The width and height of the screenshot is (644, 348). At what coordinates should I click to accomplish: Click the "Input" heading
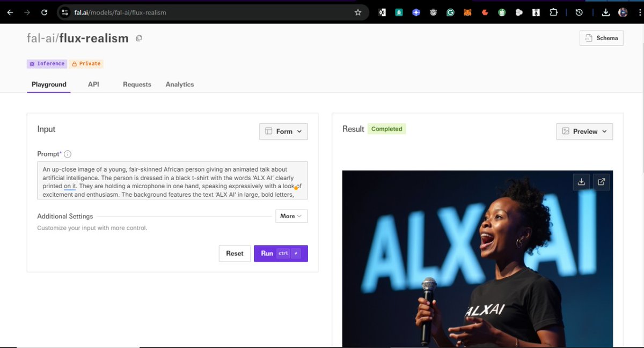click(46, 129)
